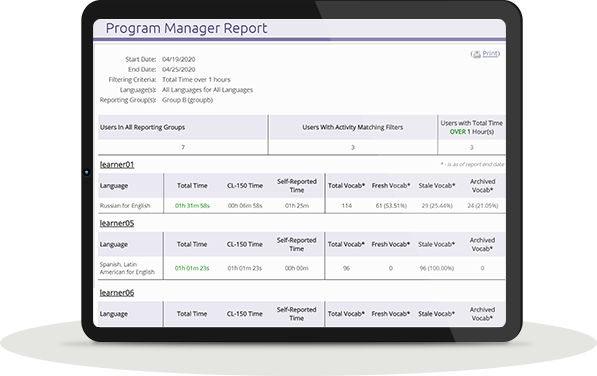Click the Russian for English language cell
597x376 pixels.
(125, 206)
